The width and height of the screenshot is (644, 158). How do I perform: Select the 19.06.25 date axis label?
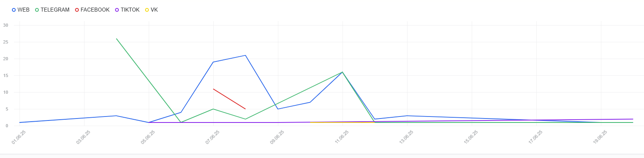click(600, 137)
